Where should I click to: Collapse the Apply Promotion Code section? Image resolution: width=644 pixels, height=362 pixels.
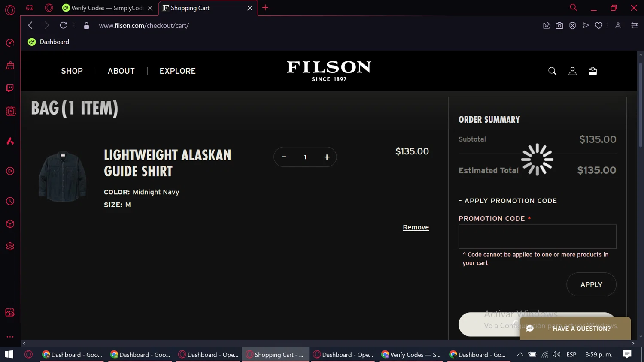pos(507,201)
